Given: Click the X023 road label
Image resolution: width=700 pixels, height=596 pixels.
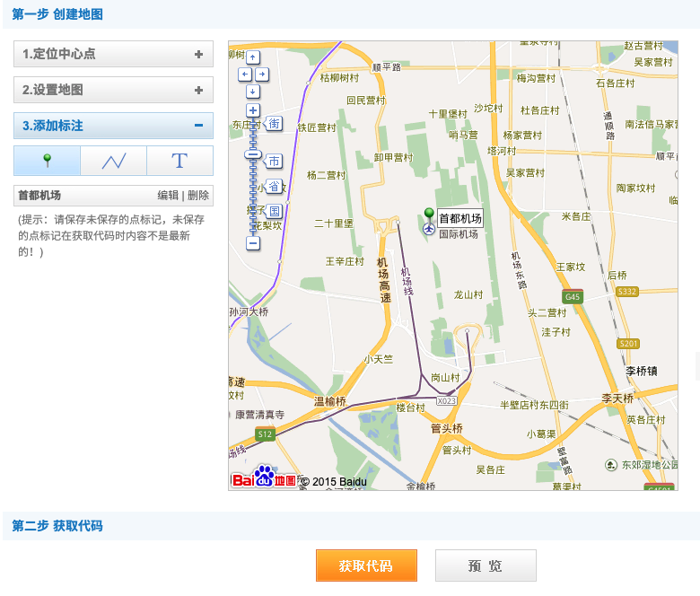Looking at the screenshot, I should [446, 401].
